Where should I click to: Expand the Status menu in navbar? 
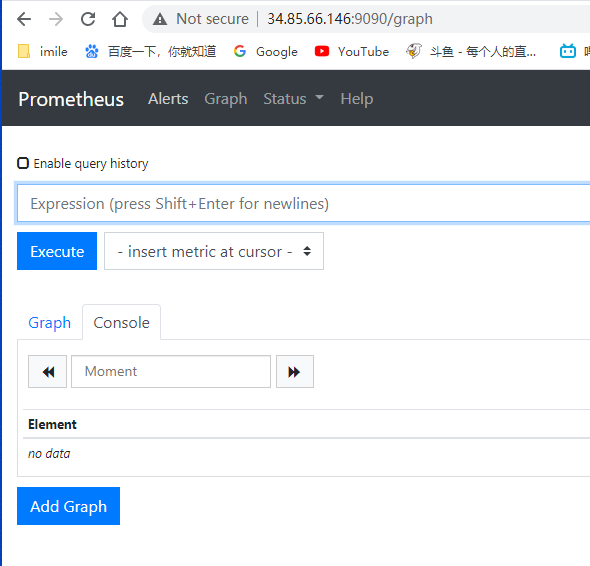click(293, 99)
